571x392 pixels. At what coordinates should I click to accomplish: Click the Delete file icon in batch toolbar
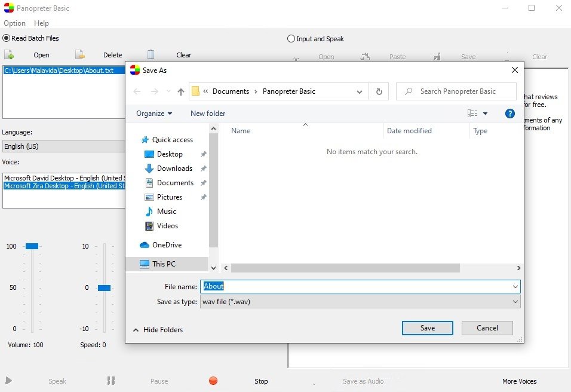tap(80, 54)
